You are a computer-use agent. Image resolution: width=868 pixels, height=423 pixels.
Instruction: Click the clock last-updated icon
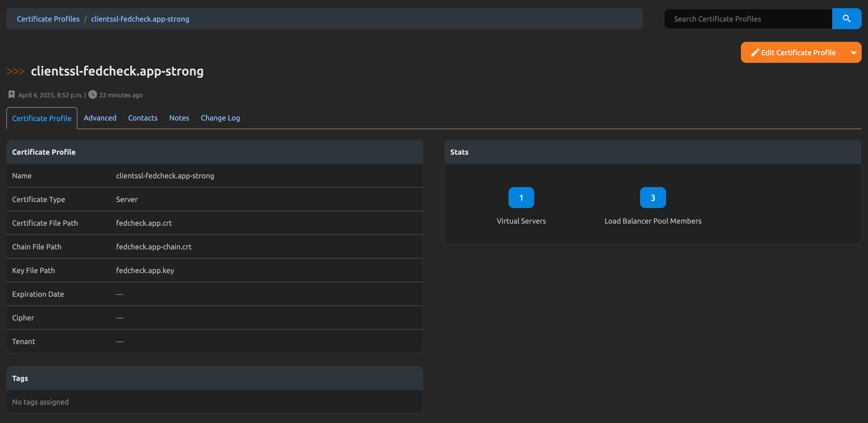tap(92, 95)
